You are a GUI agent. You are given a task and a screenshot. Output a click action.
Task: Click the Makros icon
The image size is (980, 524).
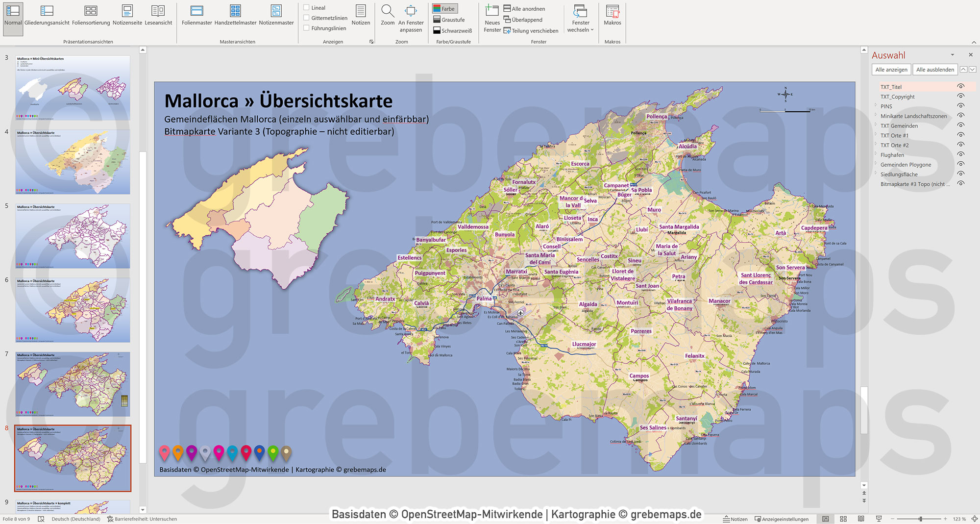point(612,15)
